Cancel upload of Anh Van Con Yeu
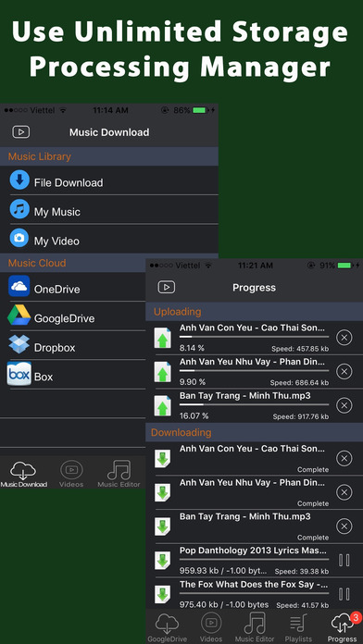 click(344, 338)
